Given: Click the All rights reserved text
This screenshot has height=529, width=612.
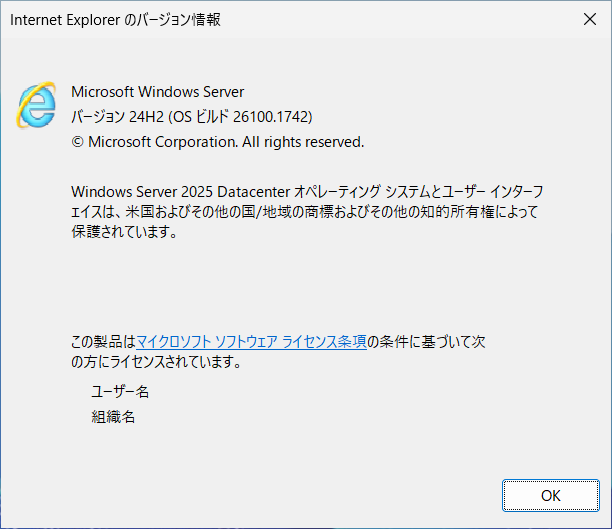Looking at the screenshot, I should point(303,142).
